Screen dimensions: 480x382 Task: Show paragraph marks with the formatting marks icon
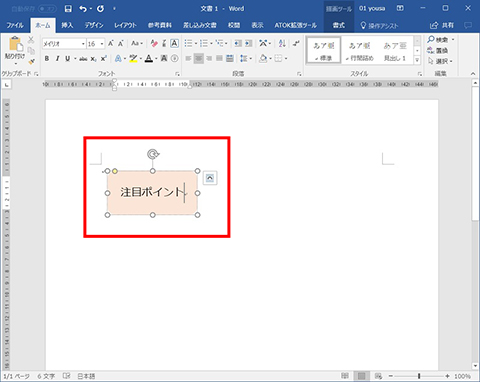click(296, 43)
